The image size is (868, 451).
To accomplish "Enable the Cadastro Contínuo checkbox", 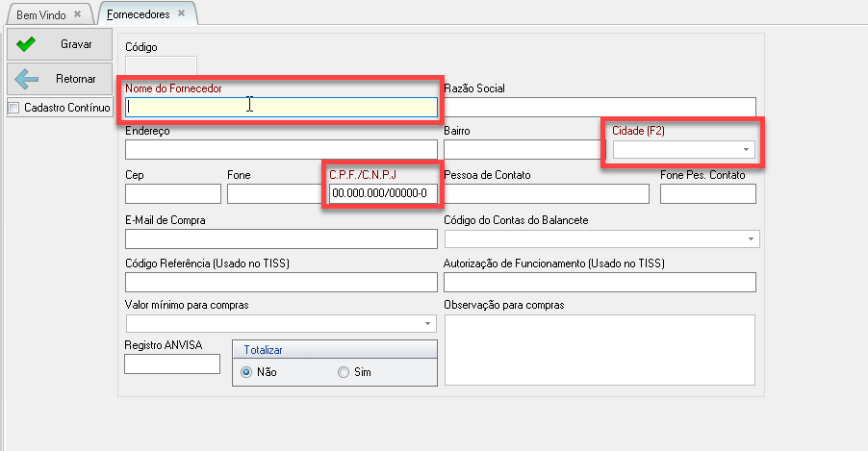I will (13, 109).
